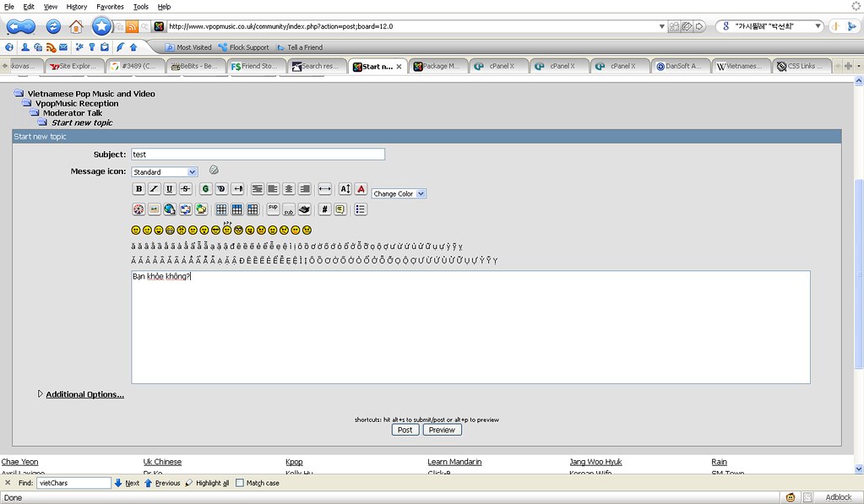Viewport: 864px width, 504px height.
Task: Insert code block with the # button
Action: (x=324, y=209)
